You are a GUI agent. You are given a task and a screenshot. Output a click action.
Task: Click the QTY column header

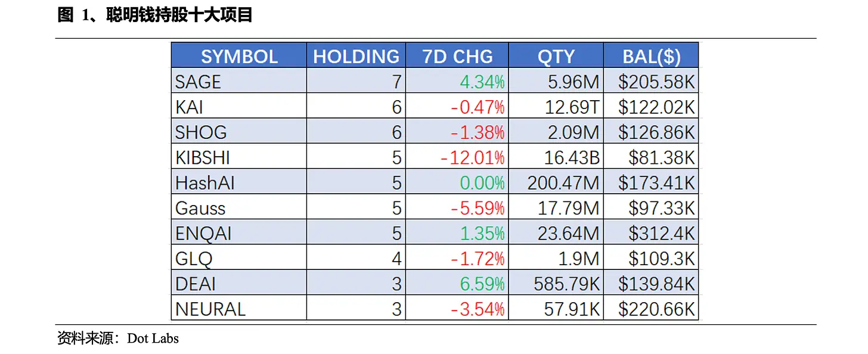(x=556, y=56)
